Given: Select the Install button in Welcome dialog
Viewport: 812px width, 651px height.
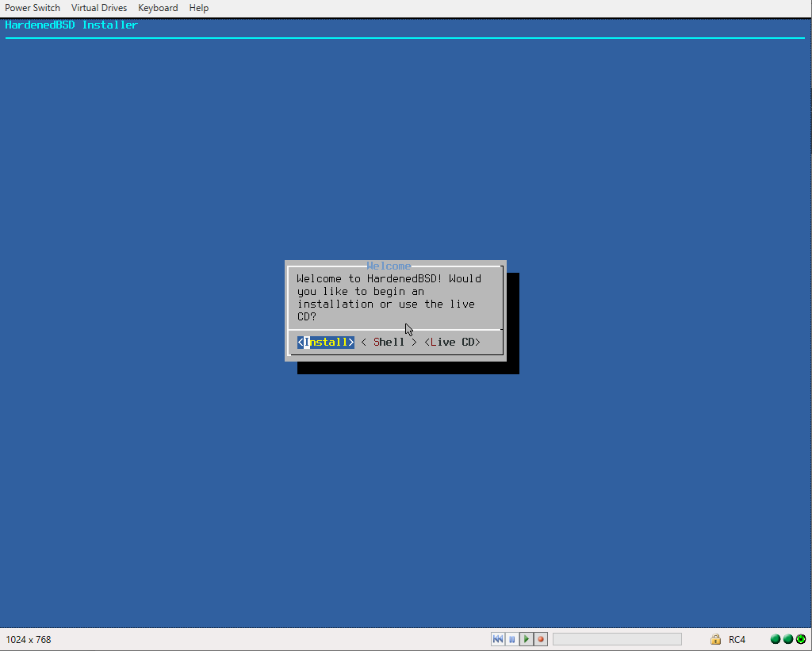Looking at the screenshot, I should point(326,342).
